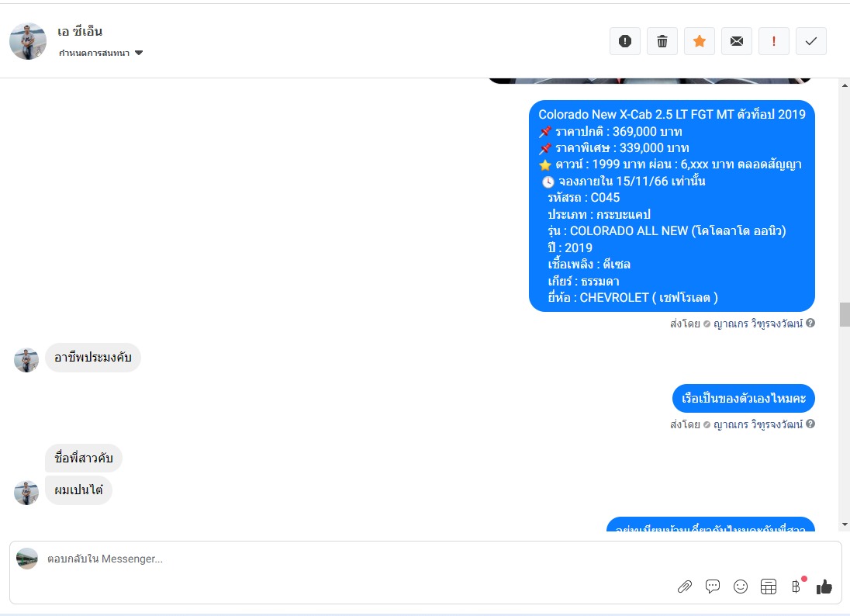Delete conversation with the trash icon
This screenshot has width=850, height=616.
pos(662,41)
